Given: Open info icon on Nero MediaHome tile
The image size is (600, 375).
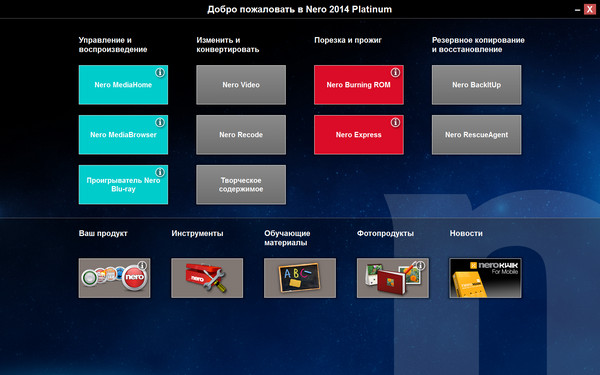Looking at the screenshot, I should pyautogui.click(x=160, y=72).
